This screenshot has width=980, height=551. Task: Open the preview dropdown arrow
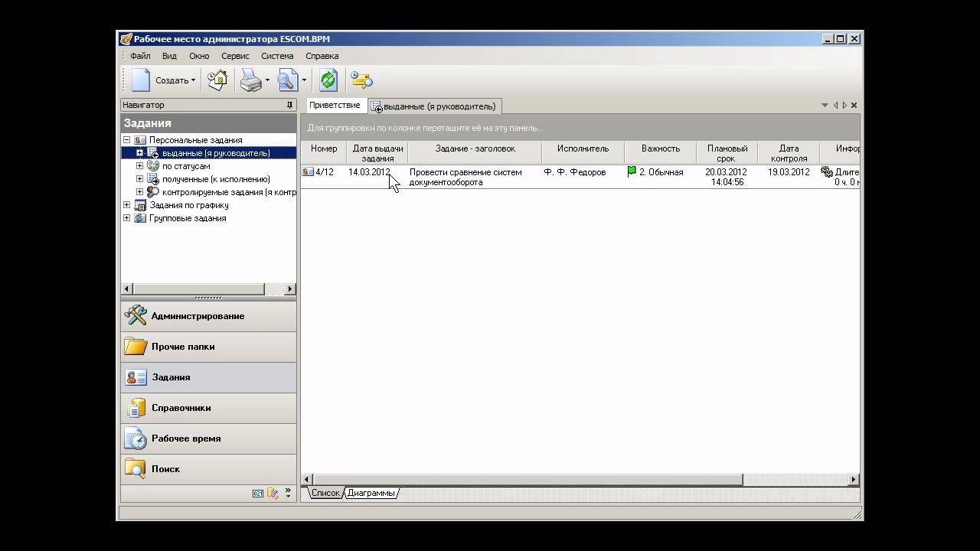click(304, 80)
